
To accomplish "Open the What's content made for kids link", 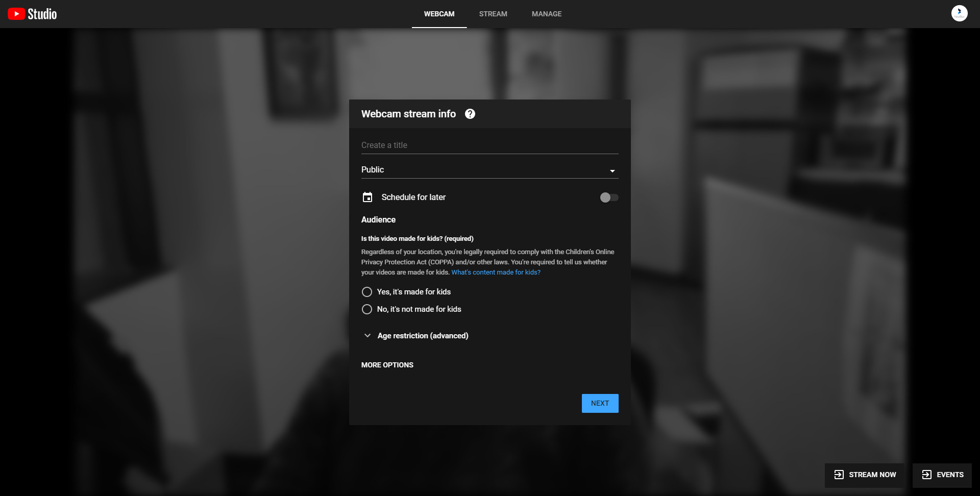I will coord(496,272).
